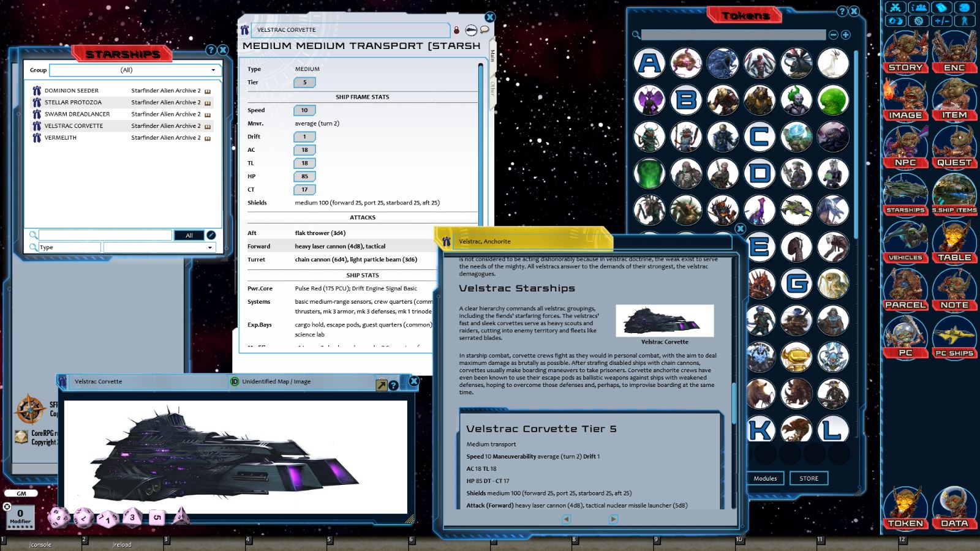This screenshot has height=551, width=980.
Task: Click the Modules button in the Tokens window
Action: click(x=765, y=478)
